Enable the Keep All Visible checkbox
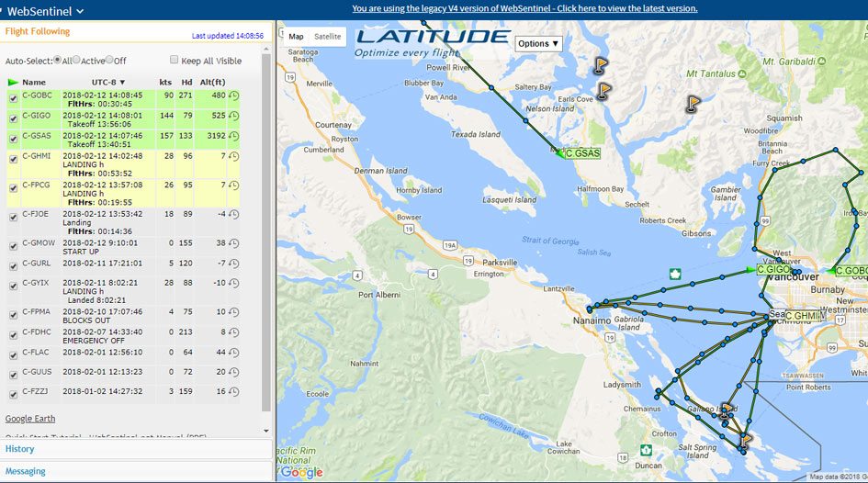The image size is (868, 483). 174,60
